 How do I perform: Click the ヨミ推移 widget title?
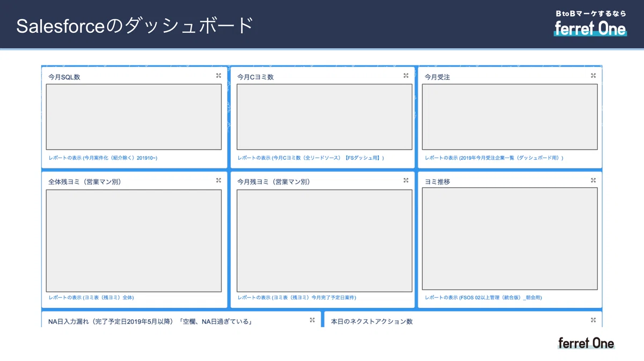pos(437,182)
